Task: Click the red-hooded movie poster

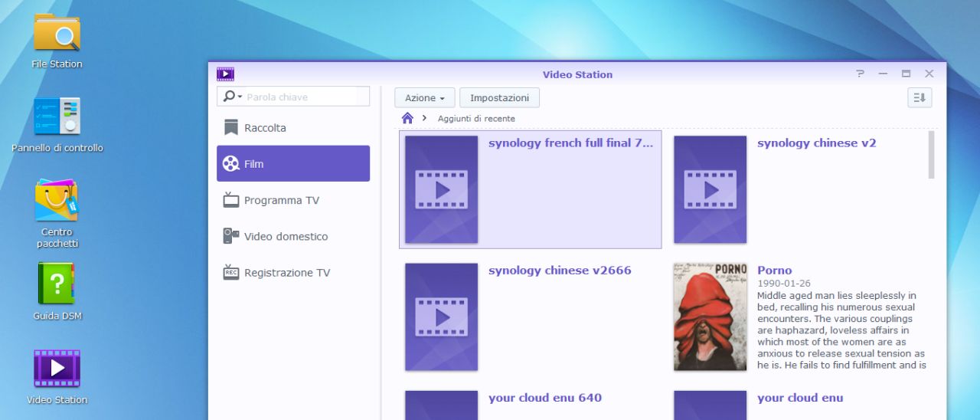Action: point(710,317)
